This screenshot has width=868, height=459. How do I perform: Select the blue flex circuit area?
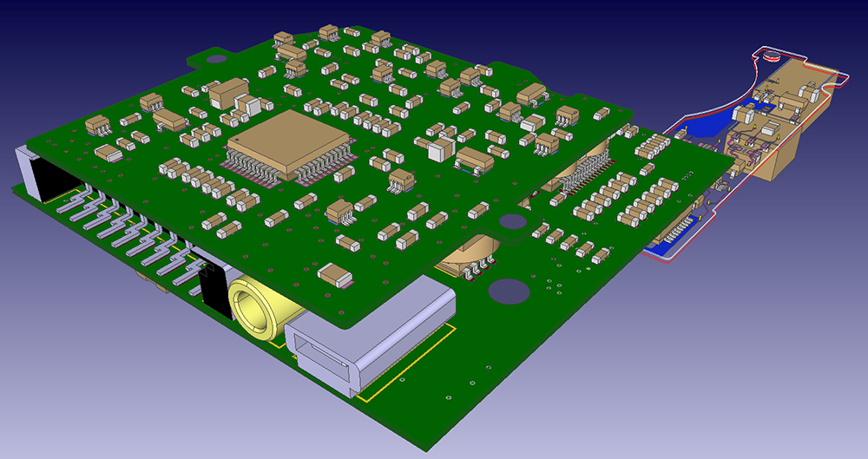click(x=720, y=130)
